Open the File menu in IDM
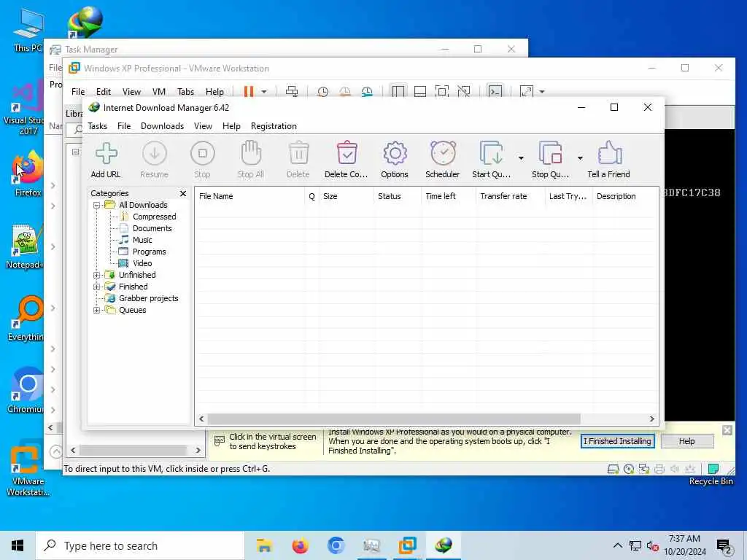The width and height of the screenshot is (747, 560). click(124, 126)
